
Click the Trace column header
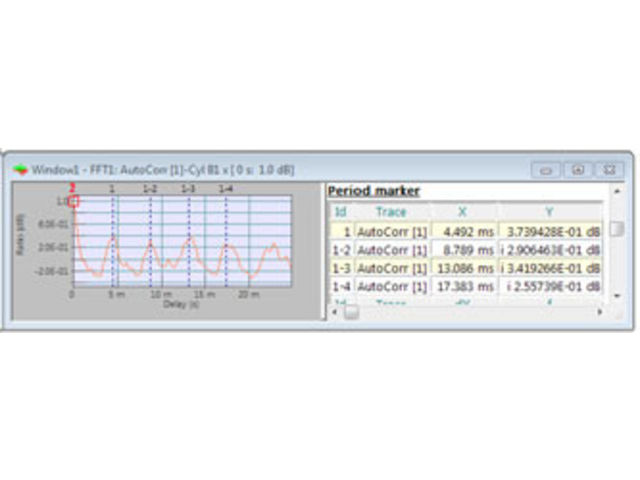click(391, 212)
